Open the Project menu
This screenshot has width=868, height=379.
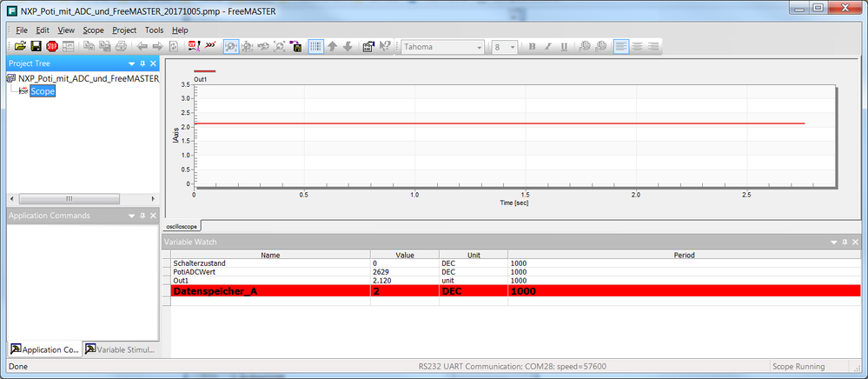coord(124,30)
